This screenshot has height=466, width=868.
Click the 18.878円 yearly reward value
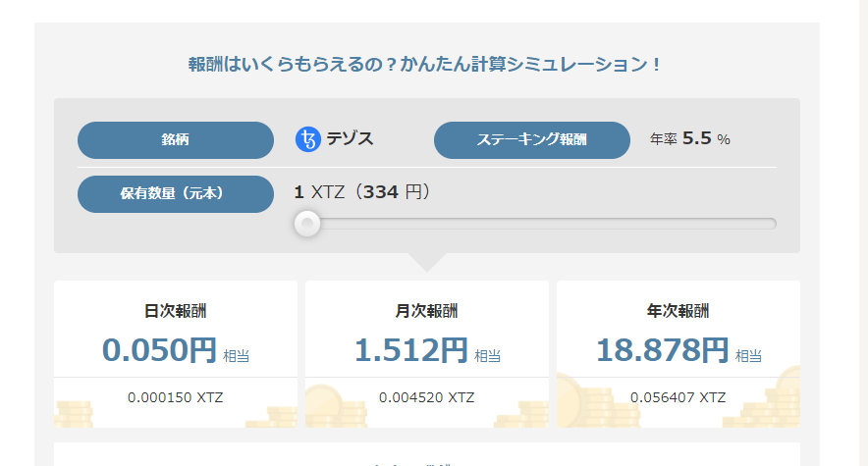pyautogui.click(x=662, y=350)
